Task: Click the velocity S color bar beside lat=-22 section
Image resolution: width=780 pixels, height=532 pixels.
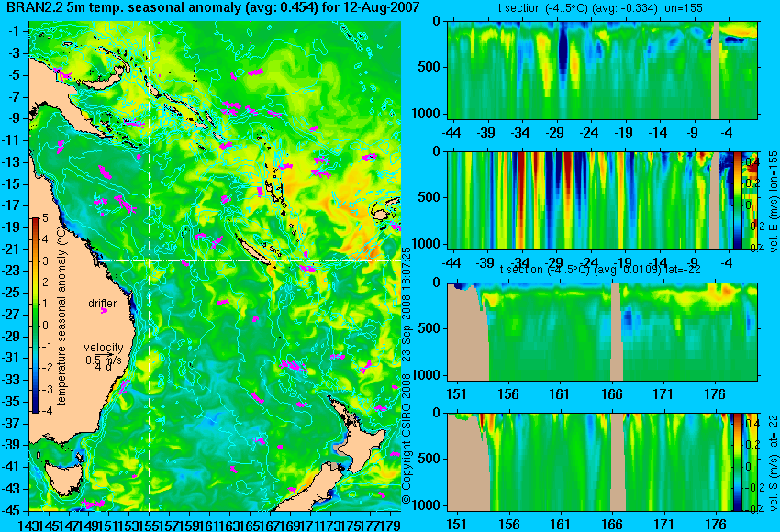Action: (737, 461)
